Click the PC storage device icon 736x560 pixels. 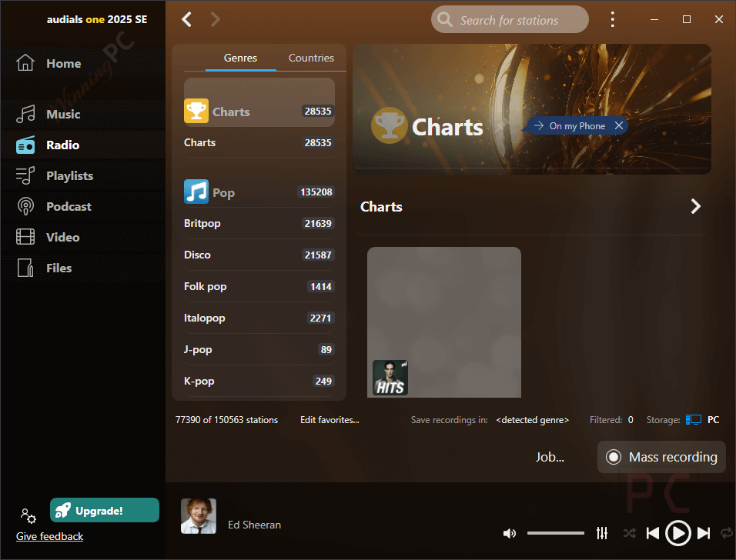pos(694,420)
